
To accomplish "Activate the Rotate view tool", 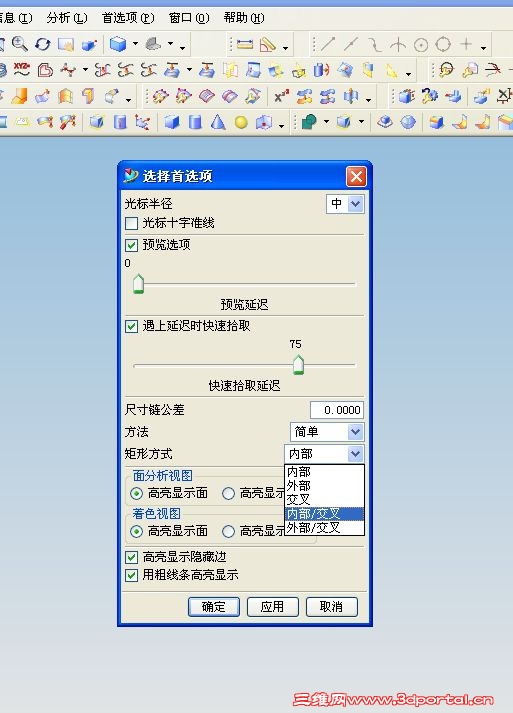I will tap(43, 44).
